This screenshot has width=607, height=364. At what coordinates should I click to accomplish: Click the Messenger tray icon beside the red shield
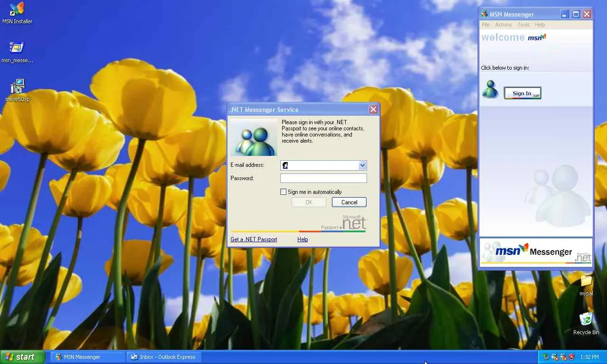point(563,357)
